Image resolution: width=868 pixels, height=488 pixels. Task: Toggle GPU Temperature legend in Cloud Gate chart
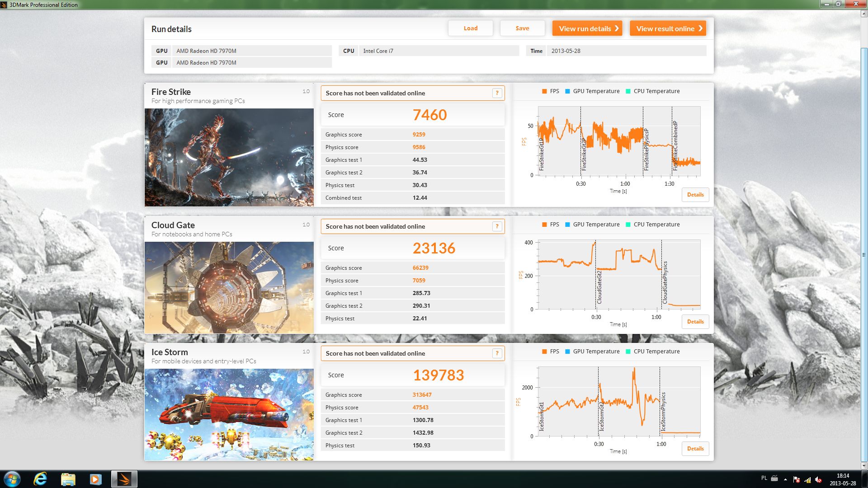pos(592,225)
